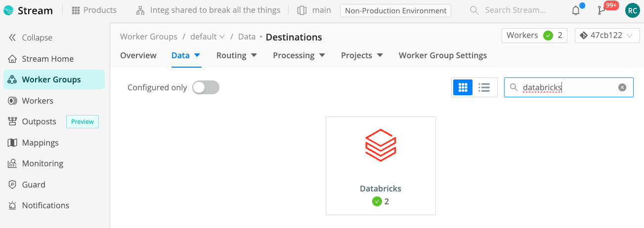Click the git branch icon with 99+ badge
Screen dimensions: 644x228
[602, 10]
